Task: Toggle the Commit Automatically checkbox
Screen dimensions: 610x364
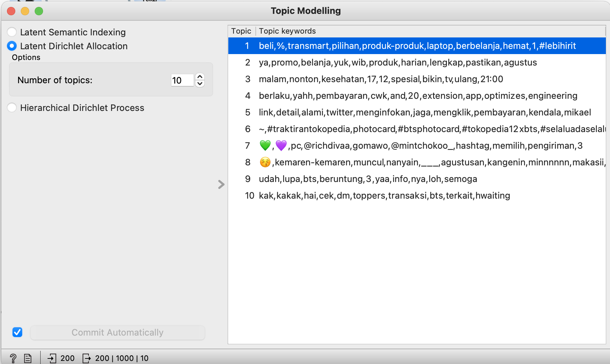Action: pyautogui.click(x=17, y=332)
